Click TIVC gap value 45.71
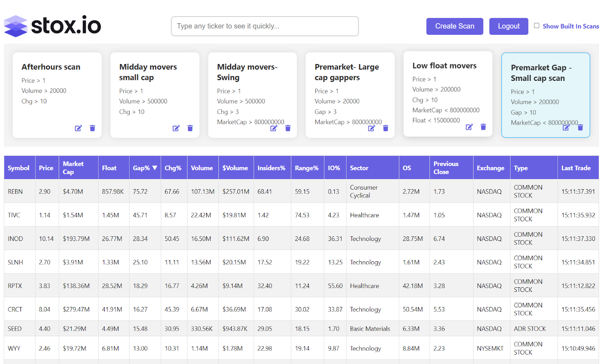 [140, 215]
